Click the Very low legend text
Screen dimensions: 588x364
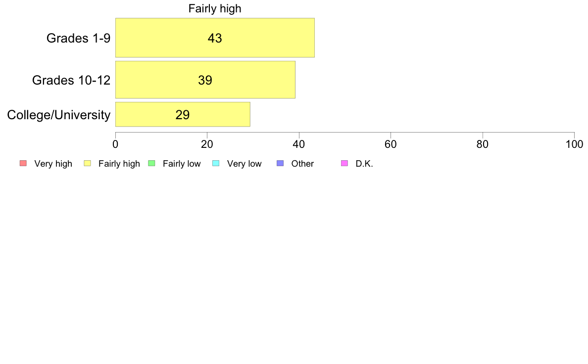(244, 164)
